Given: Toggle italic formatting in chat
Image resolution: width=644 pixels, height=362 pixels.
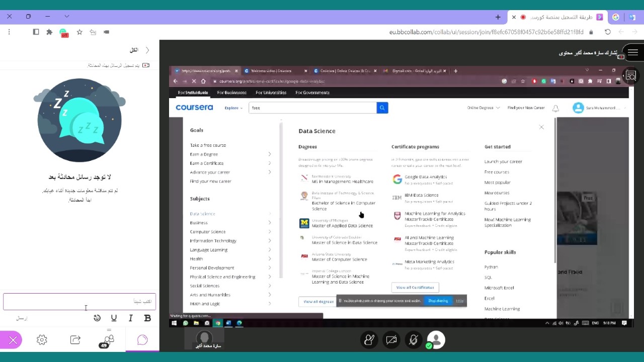Looking at the screenshot, I should (131, 318).
